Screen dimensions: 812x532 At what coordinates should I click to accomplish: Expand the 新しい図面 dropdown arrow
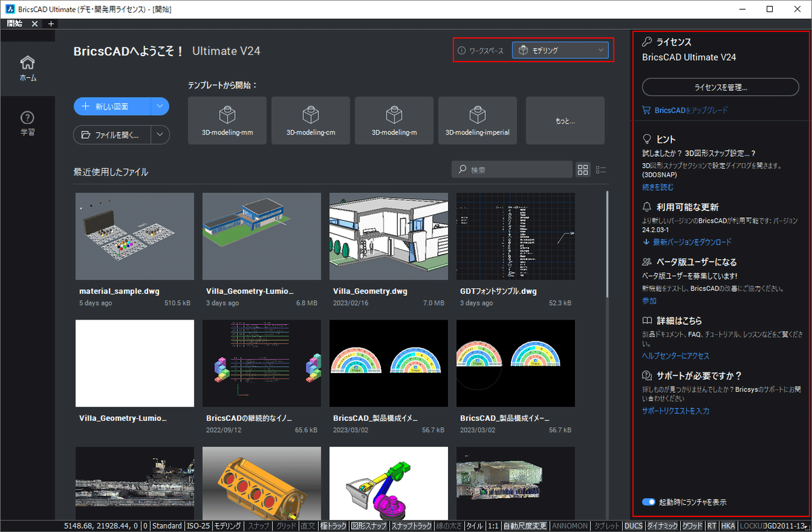pos(160,106)
